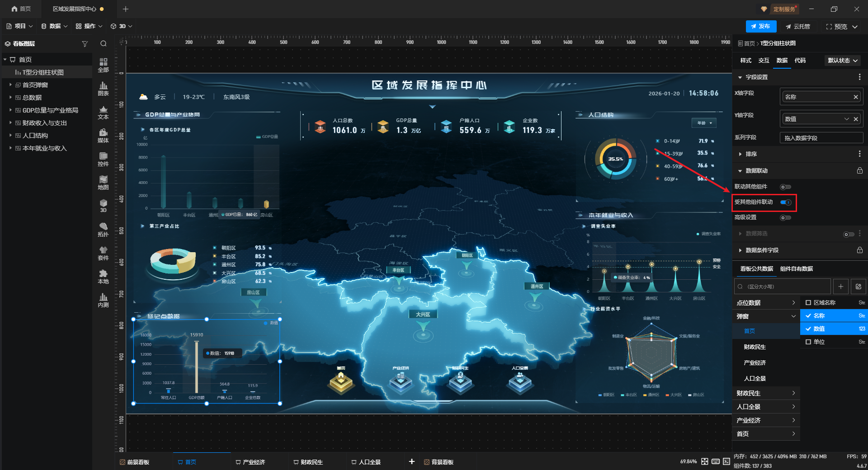868x470 pixels.
Task: Open the 默认状态 state dropdown
Action: pyautogui.click(x=843, y=61)
